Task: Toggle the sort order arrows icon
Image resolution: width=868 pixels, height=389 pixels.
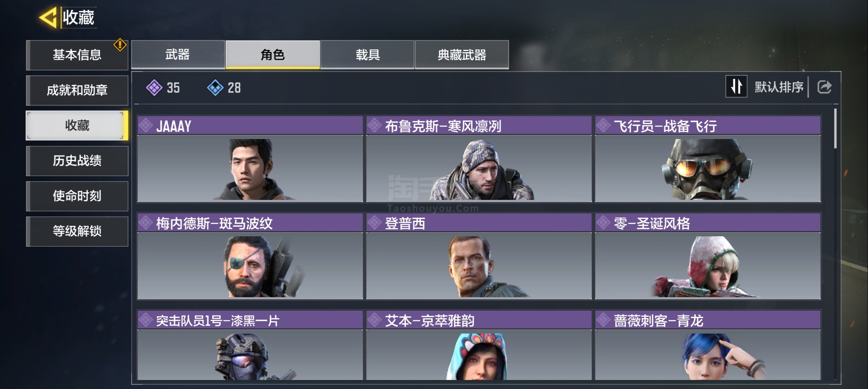Action: click(x=736, y=86)
